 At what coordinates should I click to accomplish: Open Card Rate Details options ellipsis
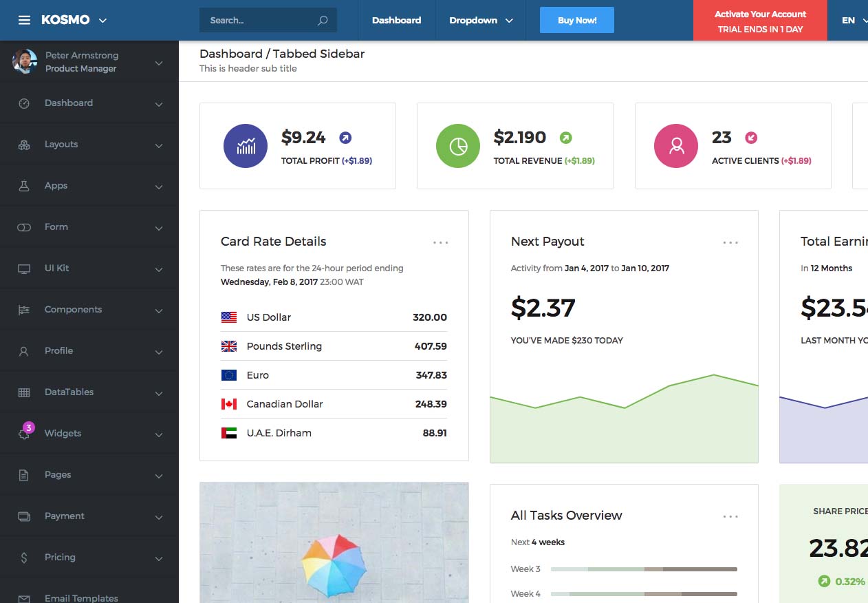(x=440, y=242)
